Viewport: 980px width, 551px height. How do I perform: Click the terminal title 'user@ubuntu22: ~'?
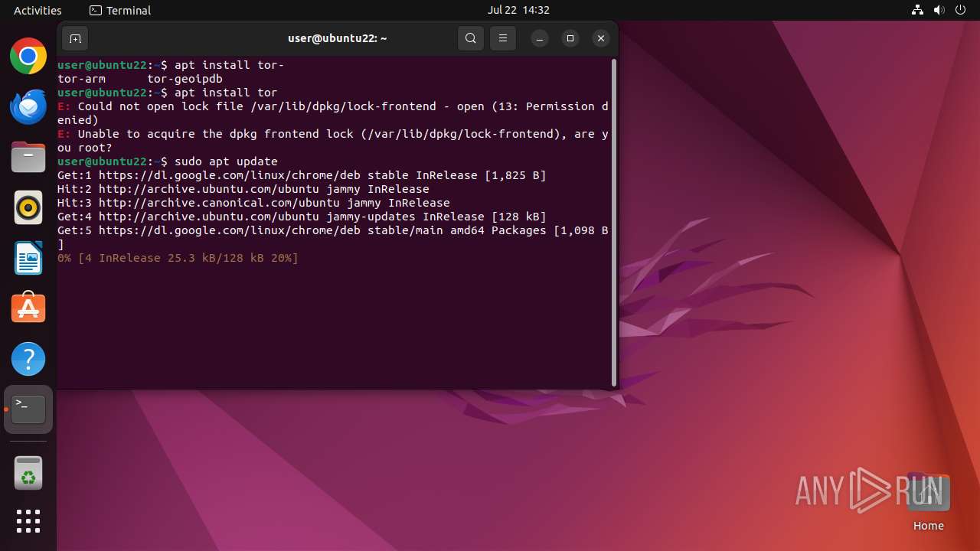pos(338,38)
